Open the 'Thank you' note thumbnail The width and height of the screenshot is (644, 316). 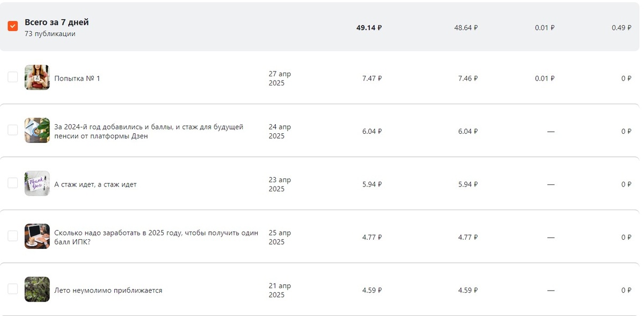click(37, 183)
